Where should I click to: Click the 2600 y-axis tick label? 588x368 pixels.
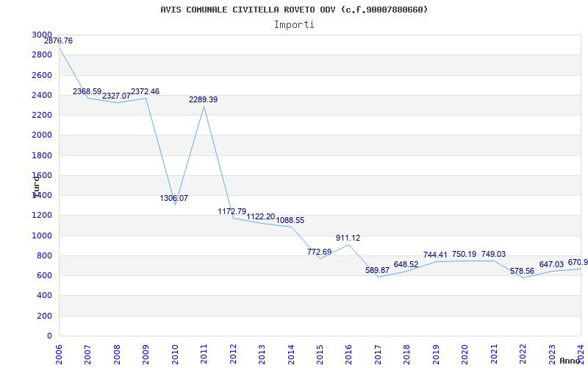coord(42,75)
